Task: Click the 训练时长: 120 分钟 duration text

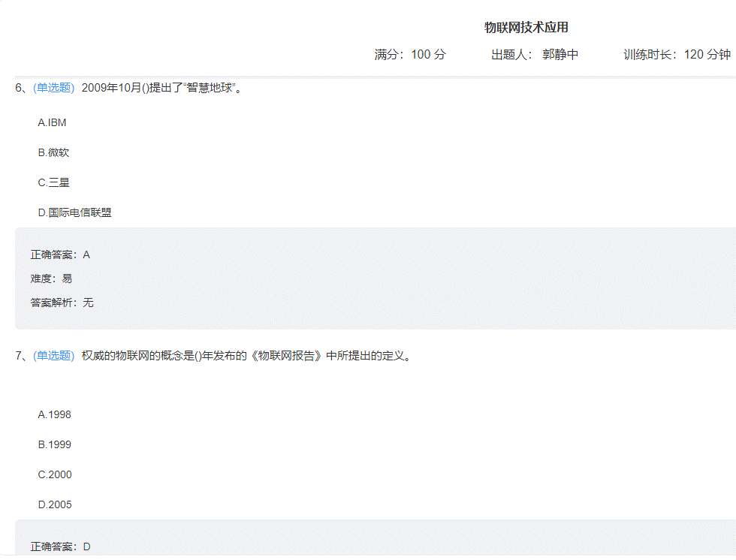Action: (x=677, y=55)
